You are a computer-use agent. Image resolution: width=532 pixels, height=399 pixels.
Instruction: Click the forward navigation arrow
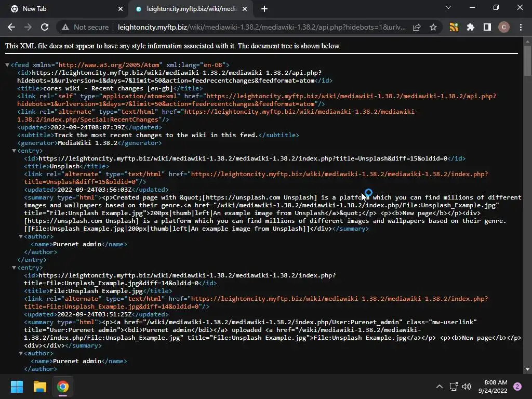tap(28, 27)
